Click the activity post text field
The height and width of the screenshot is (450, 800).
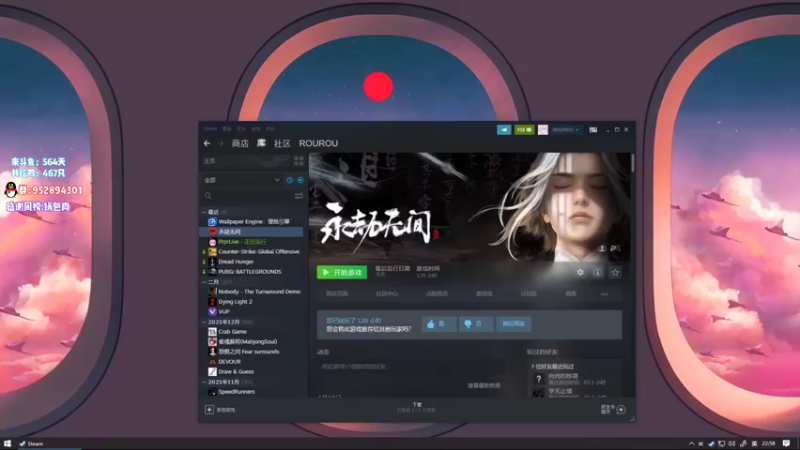[x=411, y=366]
